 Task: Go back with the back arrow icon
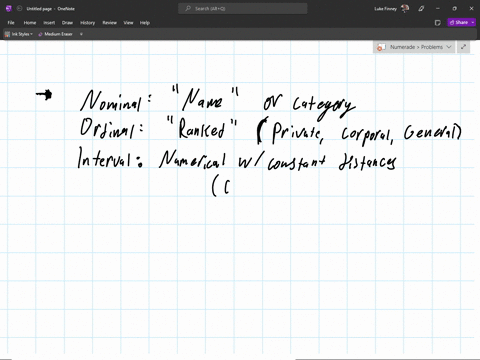coord(19,9)
